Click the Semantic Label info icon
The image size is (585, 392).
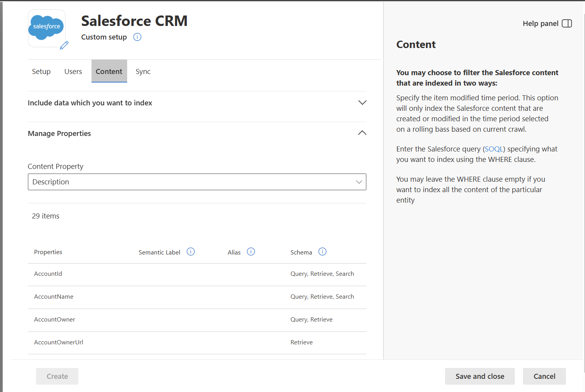(191, 252)
